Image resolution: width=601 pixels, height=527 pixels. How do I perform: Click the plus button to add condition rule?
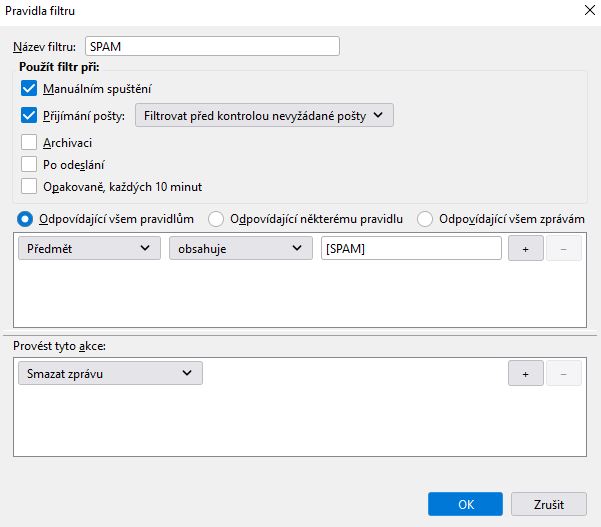pyautogui.click(x=525, y=249)
